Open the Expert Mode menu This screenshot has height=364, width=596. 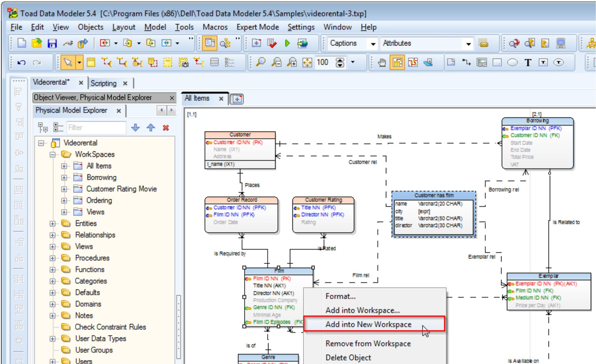tap(257, 27)
